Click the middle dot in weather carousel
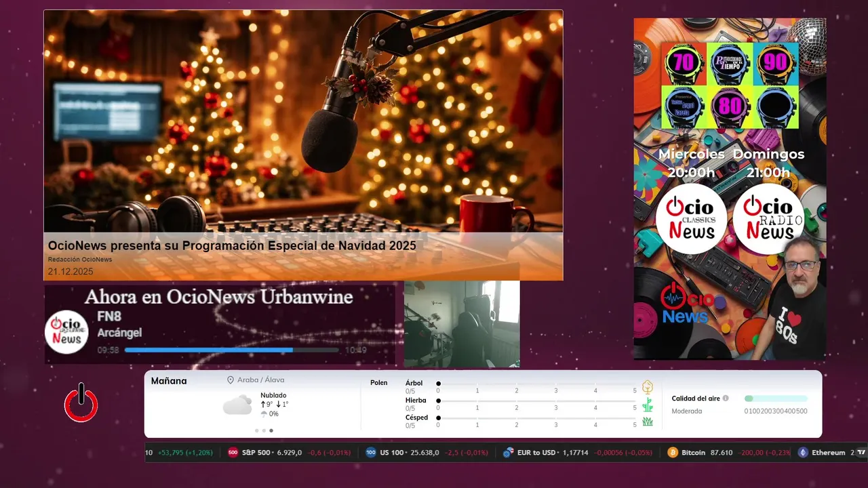Viewport: 868px width, 488px height. click(x=264, y=430)
